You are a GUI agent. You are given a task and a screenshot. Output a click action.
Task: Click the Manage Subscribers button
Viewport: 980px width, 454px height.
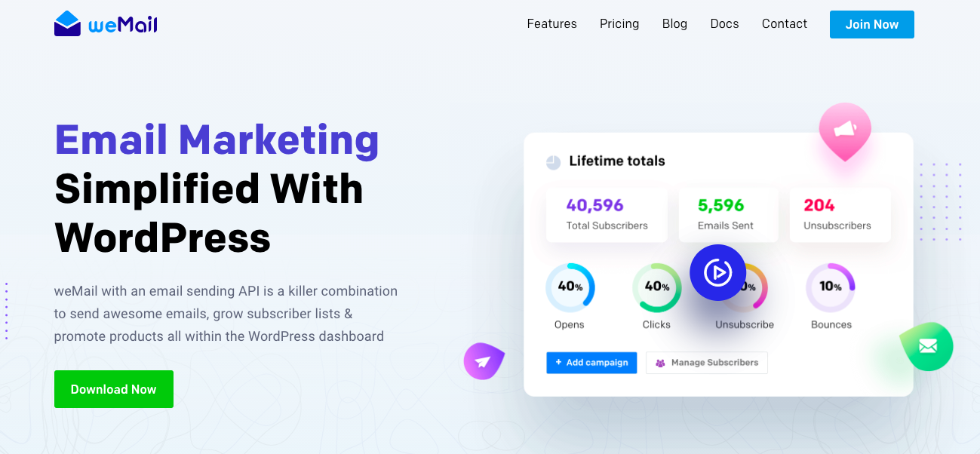[x=707, y=363]
